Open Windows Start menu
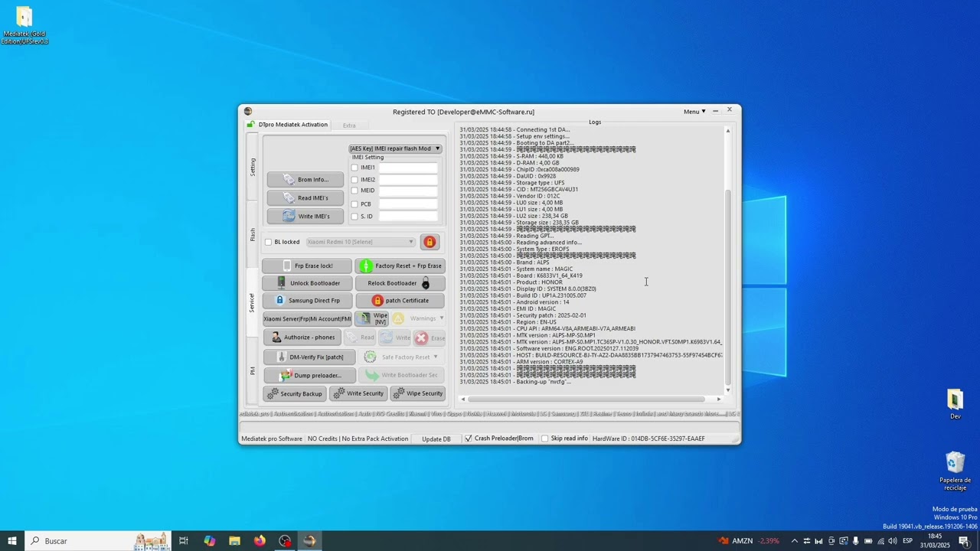This screenshot has height=551, width=980. (x=12, y=541)
